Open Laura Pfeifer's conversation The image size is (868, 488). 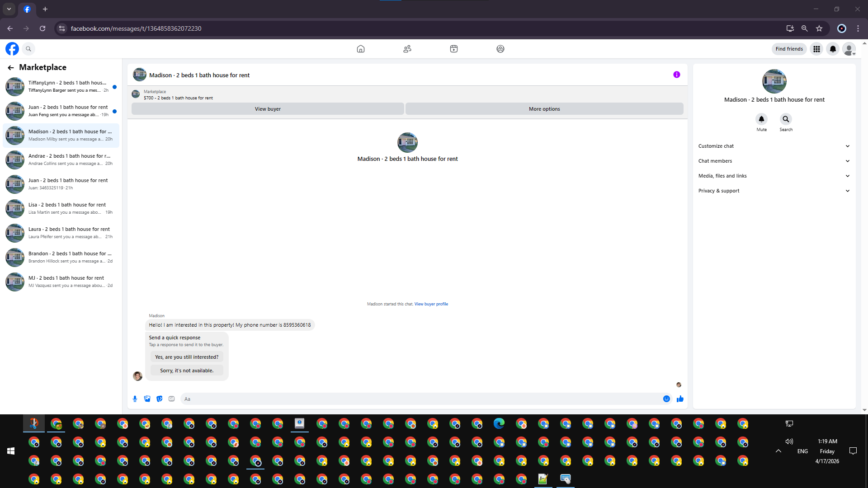[x=61, y=233]
